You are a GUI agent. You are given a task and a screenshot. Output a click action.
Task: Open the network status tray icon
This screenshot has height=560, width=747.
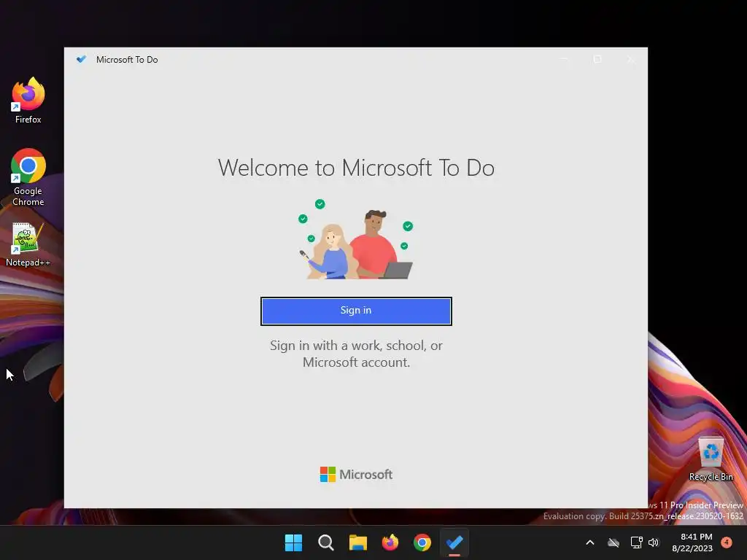point(636,542)
